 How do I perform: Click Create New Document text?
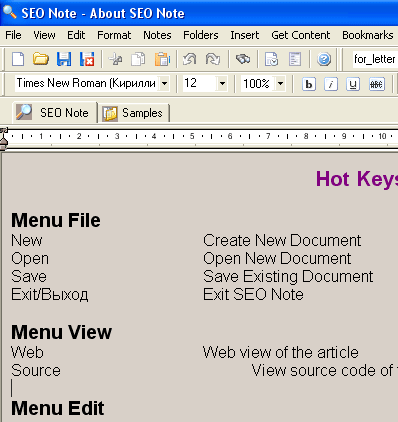coord(282,240)
